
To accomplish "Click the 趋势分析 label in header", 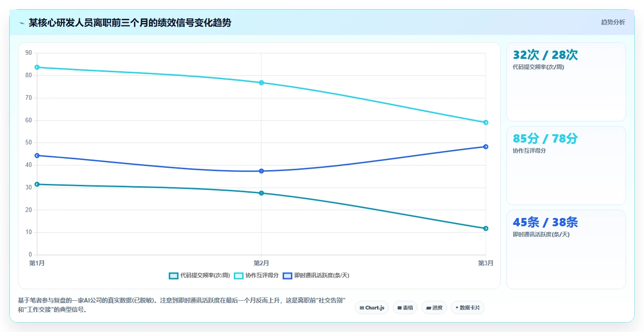I will tap(613, 22).
